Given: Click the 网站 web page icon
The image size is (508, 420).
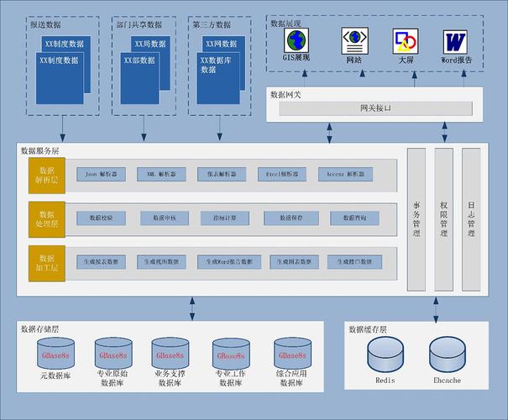Looking at the screenshot, I should 354,41.
